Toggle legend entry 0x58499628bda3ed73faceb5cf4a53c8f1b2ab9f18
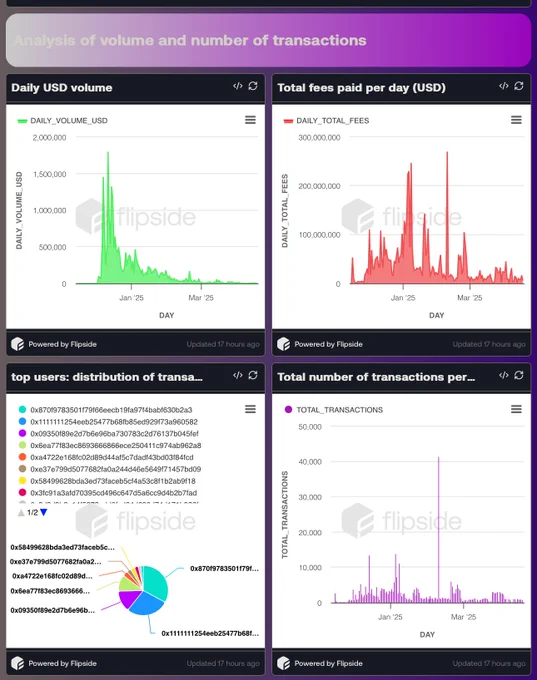Viewport: 537px width, 680px height. pos(107,481)
